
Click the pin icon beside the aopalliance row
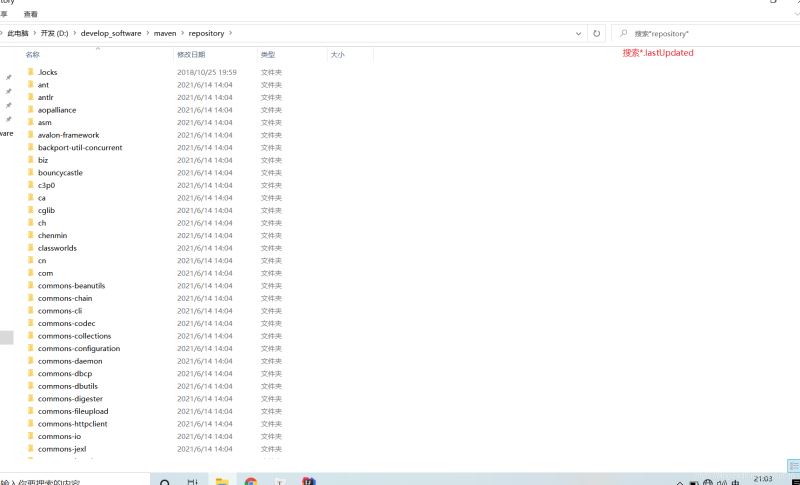coord(8,106)
